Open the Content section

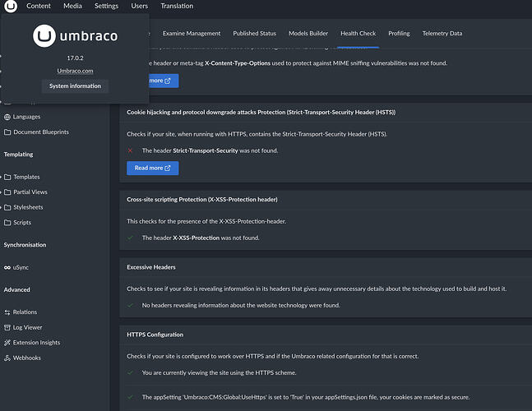tap(39, 6)
